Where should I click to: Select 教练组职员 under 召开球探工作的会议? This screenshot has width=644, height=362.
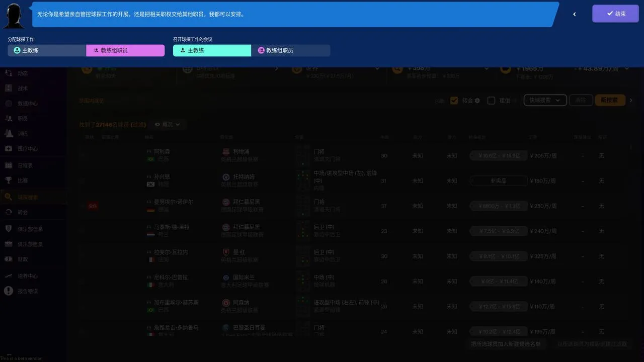tap(291, 50)
